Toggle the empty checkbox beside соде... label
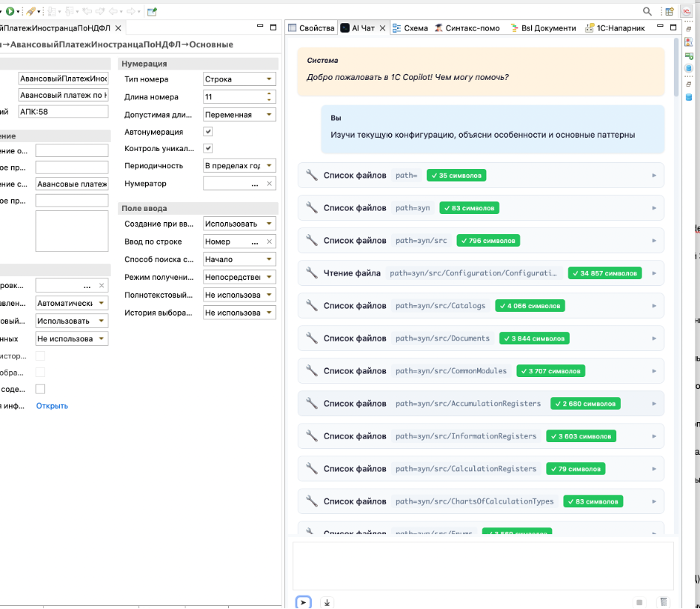Viewport: 700px width, 609px height. point(40,389)
